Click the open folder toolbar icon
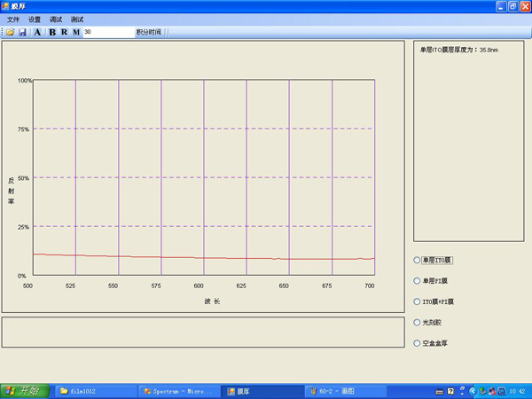The width and height of the screenshot is (532, 399). (11, 32)
